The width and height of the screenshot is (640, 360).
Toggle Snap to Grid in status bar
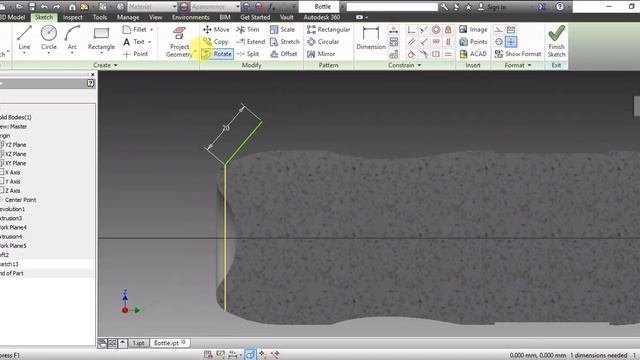pyautogui.click(x=208, y=355)
